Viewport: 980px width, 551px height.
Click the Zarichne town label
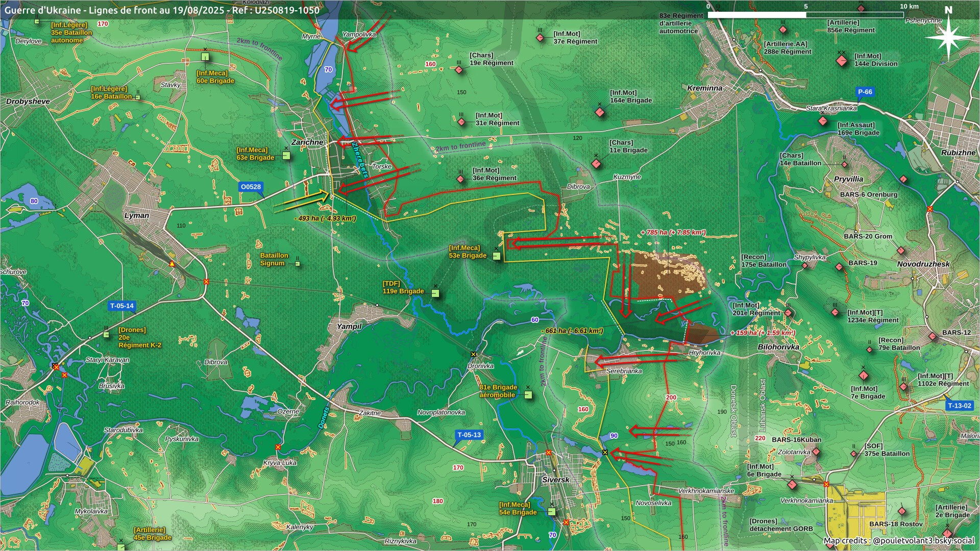pyautogui.click(x=307, y=142)
